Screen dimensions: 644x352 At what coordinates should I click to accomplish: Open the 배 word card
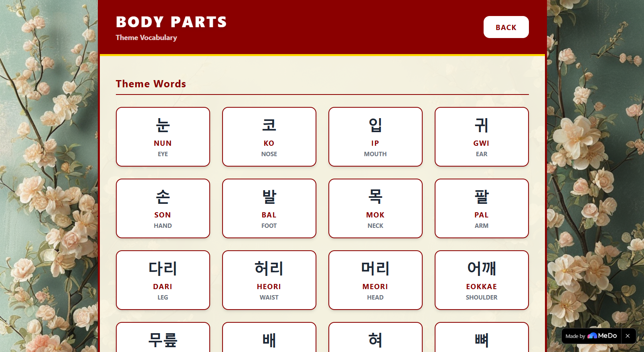[269, 337]
